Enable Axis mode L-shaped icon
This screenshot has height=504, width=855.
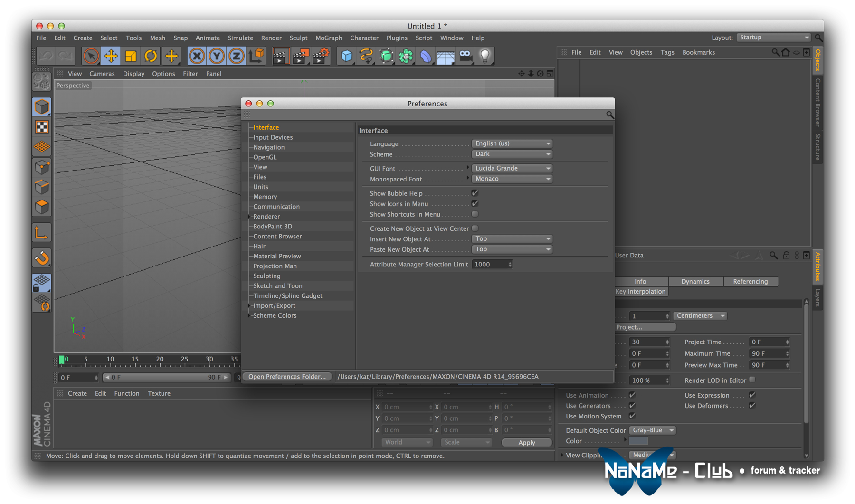tap(42, 233)
